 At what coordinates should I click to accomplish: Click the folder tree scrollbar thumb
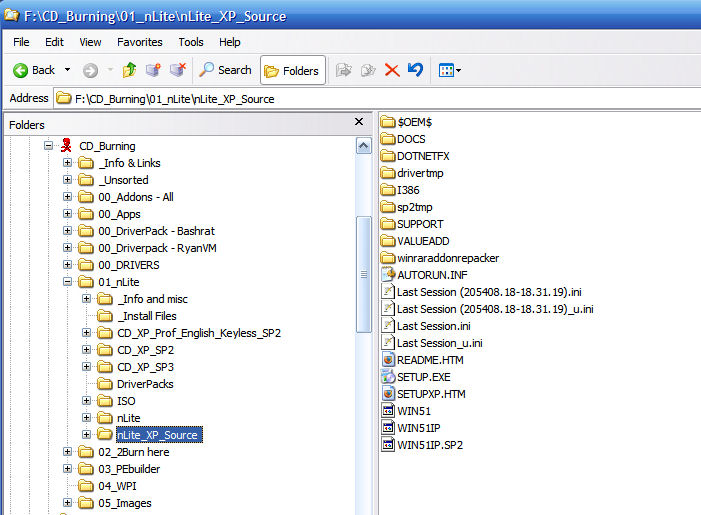pyautogui.click(x=364, y=274)
